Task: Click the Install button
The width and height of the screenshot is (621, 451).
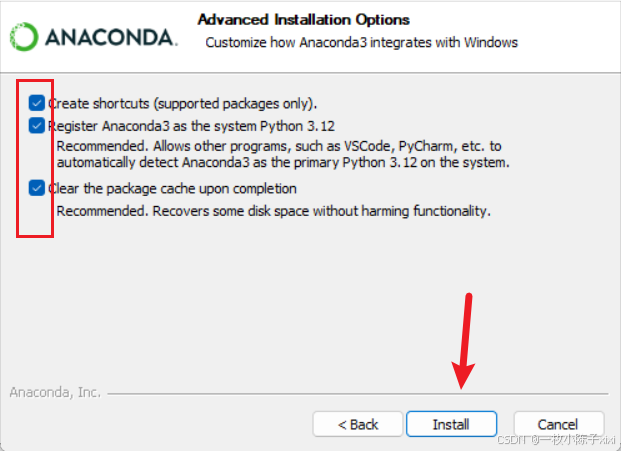Action: 451,424
